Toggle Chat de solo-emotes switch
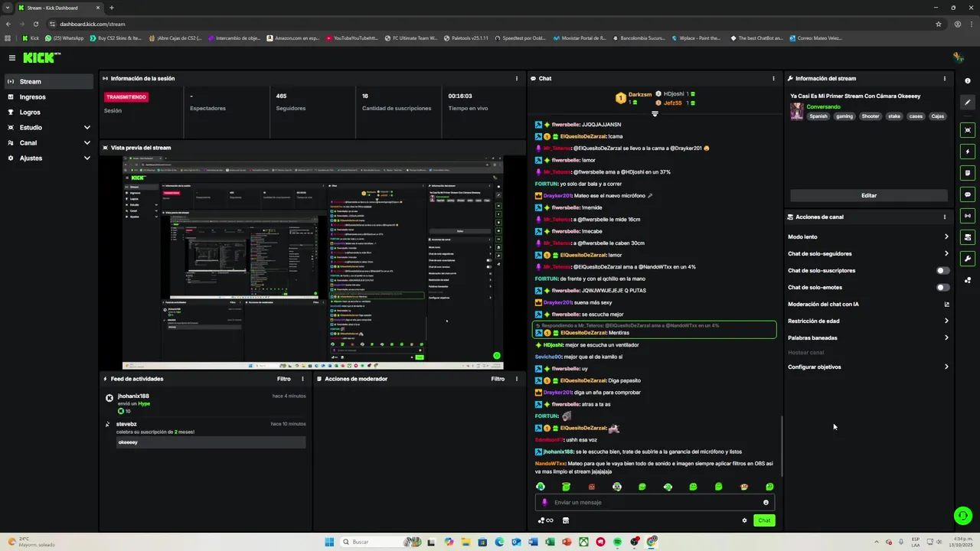Viewport: 980px width, 551px height. pyautogui.click(x=943, y=287)
